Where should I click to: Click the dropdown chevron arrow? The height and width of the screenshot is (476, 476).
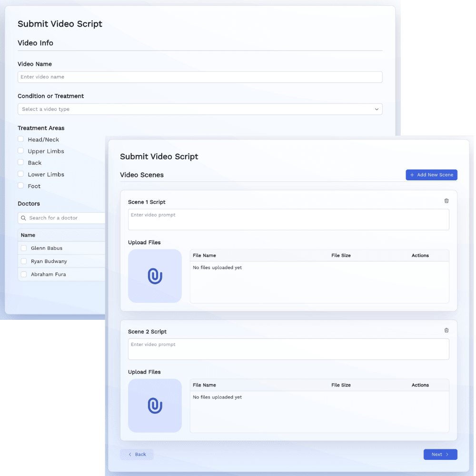[x=377, y=109]
